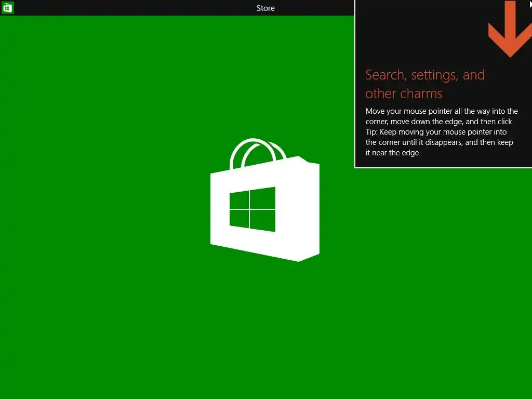Click the 'Move your mouse pointer' tip text

442,132
